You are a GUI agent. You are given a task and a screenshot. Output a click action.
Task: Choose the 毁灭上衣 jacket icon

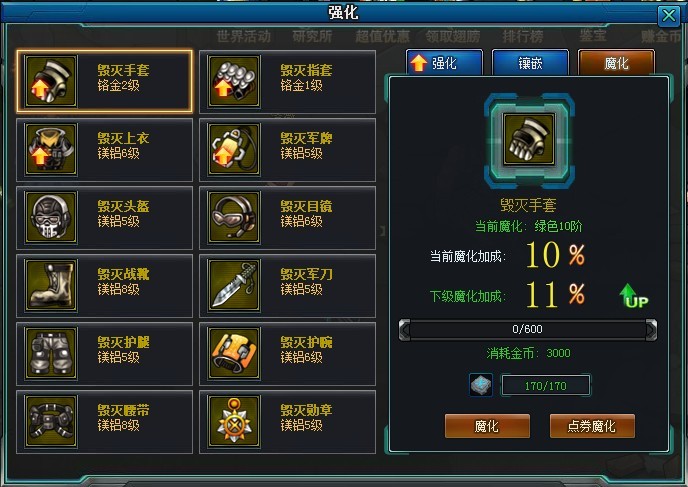pyautogui.click(x=51, y=149)
